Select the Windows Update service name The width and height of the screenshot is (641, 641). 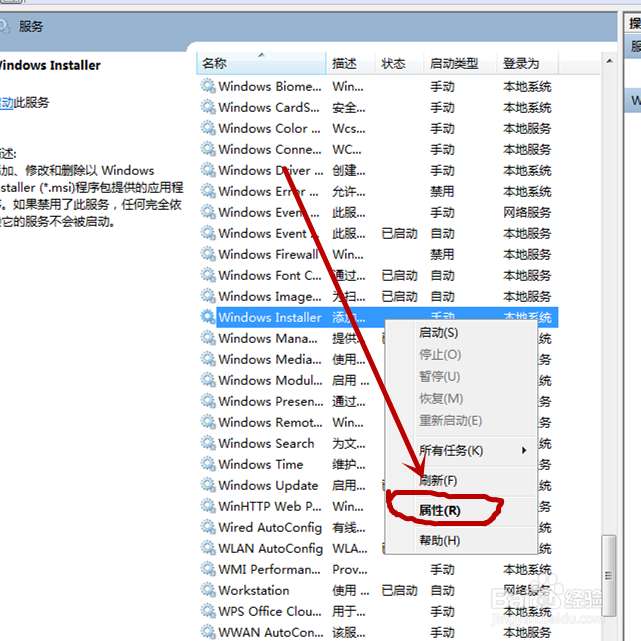click(268, 485)
